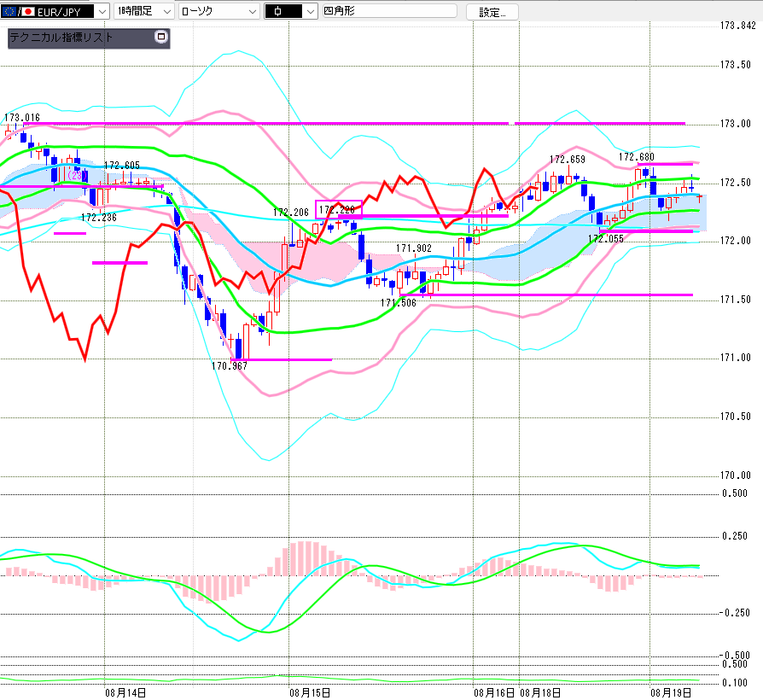Click the 08月14日 date label
This screenshot has width=763, height=700.
pos(125,692)
